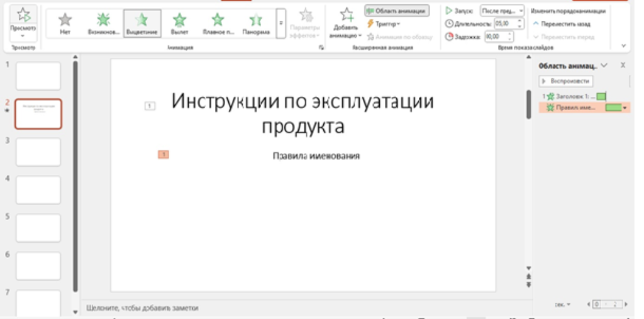Choose the Выцветание animation effect
Image resolution: width=644 pixels, height=319 pixels.
point(142,23)
